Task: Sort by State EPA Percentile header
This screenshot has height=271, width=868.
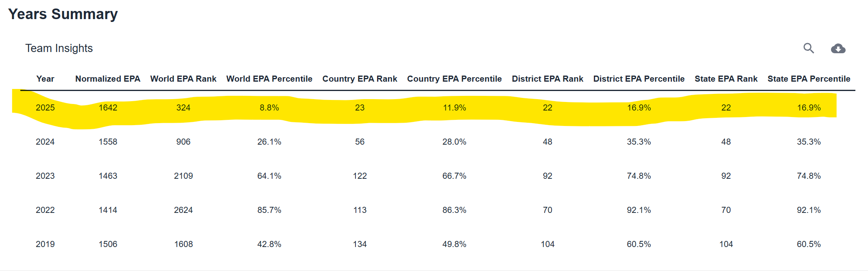Action: [x=809, y=79]
